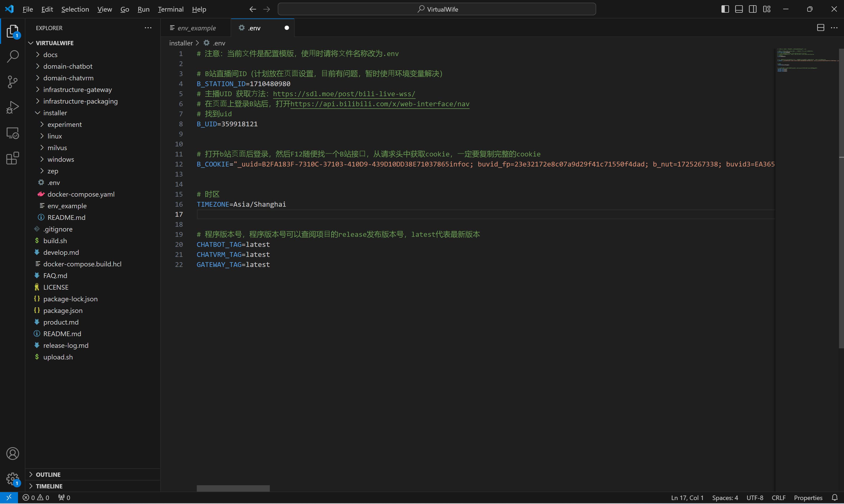Open the Manage gear icon
This screenshot has width=844, height=504.
(x=13, y=479)
